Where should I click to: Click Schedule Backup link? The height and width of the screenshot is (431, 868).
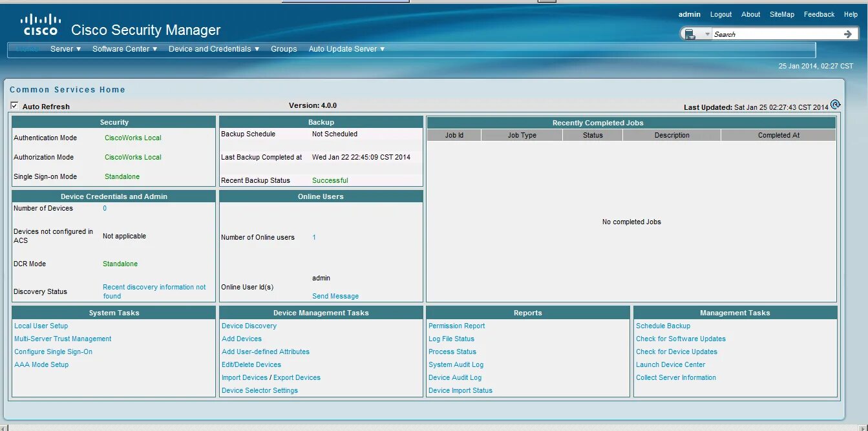point(663,326)
